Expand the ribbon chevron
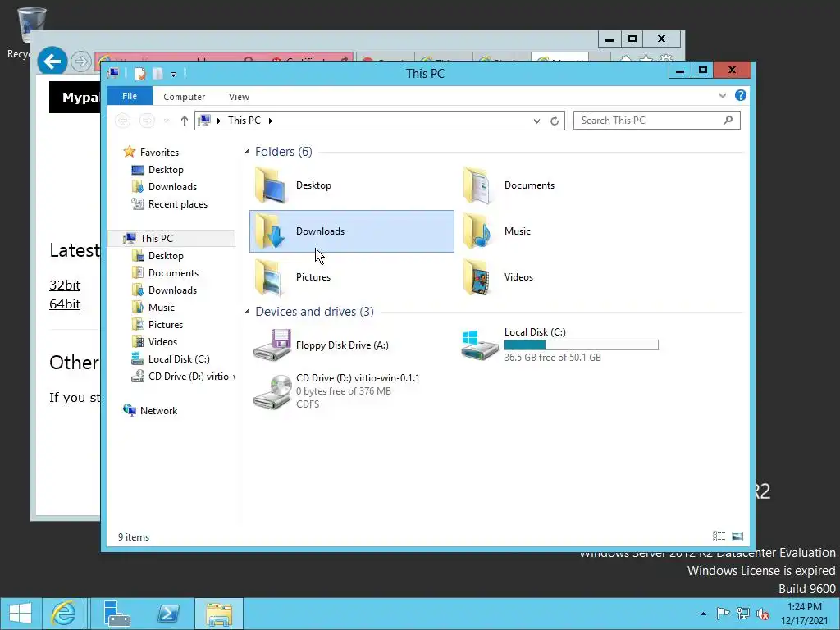 point(722,96)
